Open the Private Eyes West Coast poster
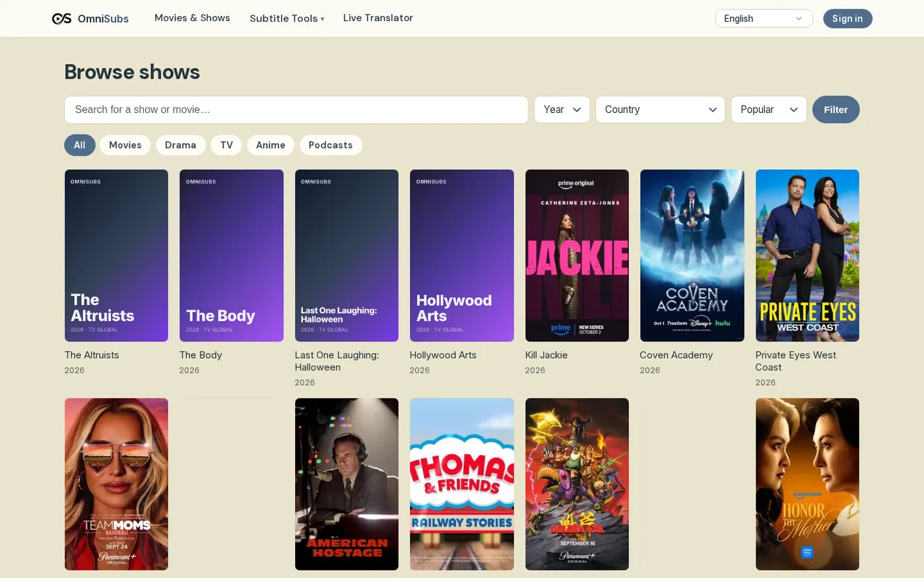Image resolution: width=924 pixels, height=578 pixels. [x=807, y=256]
